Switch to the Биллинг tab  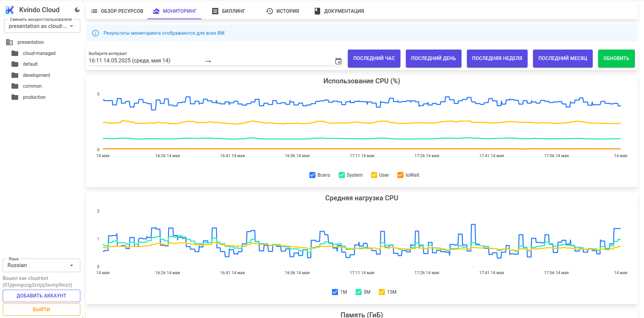(x=229, y=11)
